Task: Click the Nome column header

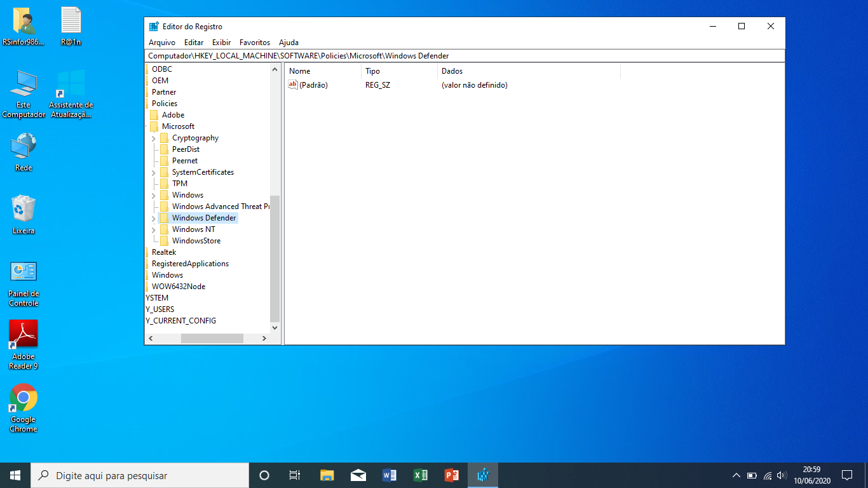Action: (323, 71)
